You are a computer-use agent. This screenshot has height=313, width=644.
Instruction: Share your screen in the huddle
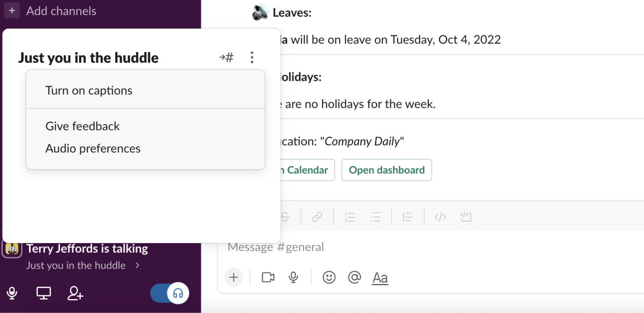[44, 293]
